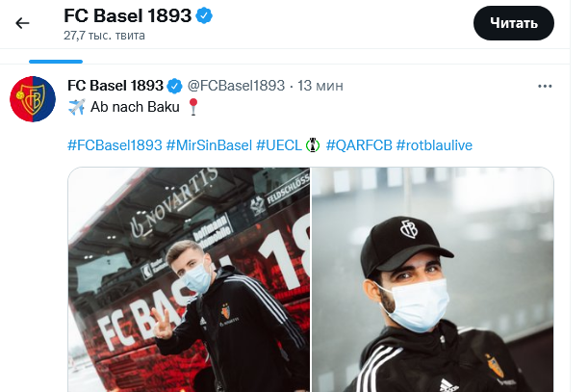
Task: Click the airplane emoji in tweet
Action: [76, 107]
